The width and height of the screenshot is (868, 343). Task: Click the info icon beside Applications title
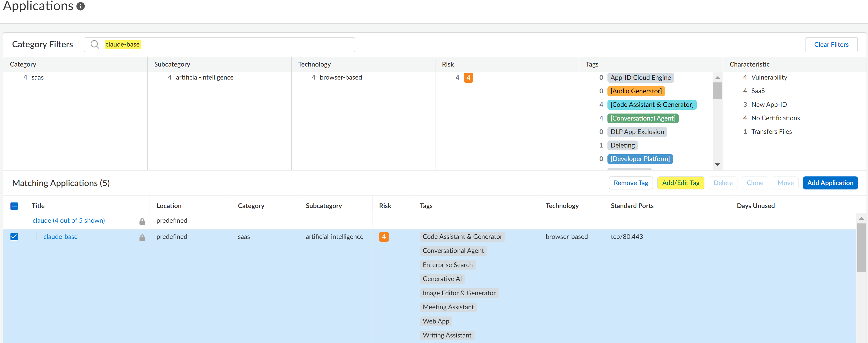tap(81, 6)
